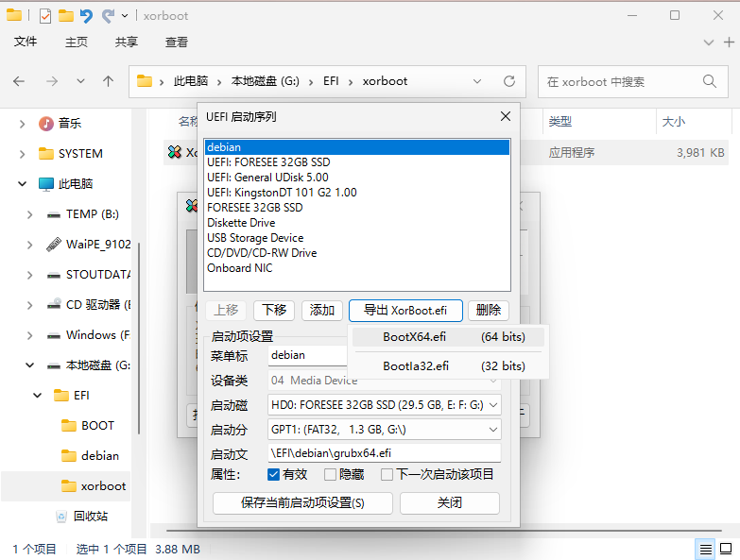Click the 关闭 button
This screenshot has height=560, width=740.
click(x=449, y=503)
